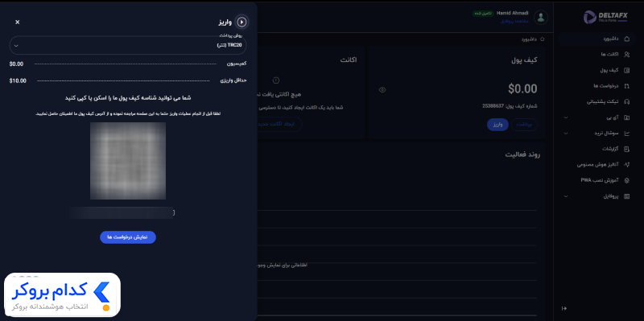Viewport: 644px width, 321px height.
Task: Click the IB (آی بی) sidebar icon
Action: click(626, 117)
